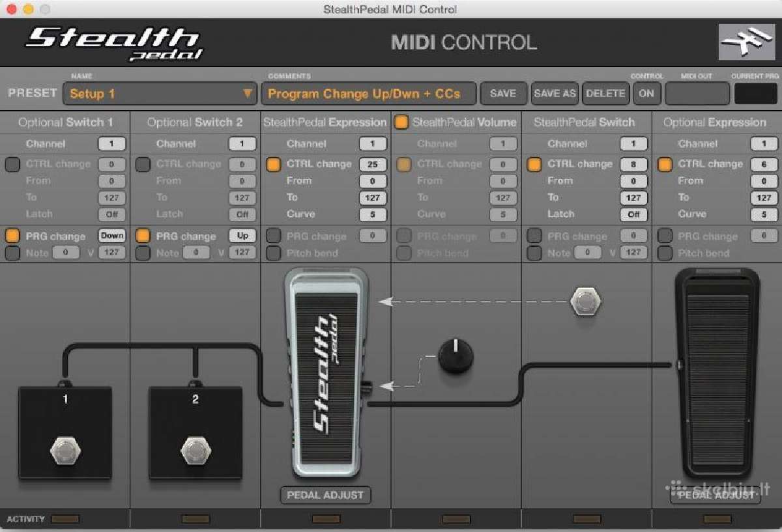The image size is (782, 532).
Task: Click To value 127 for Optional Expression
Action: 764,198
